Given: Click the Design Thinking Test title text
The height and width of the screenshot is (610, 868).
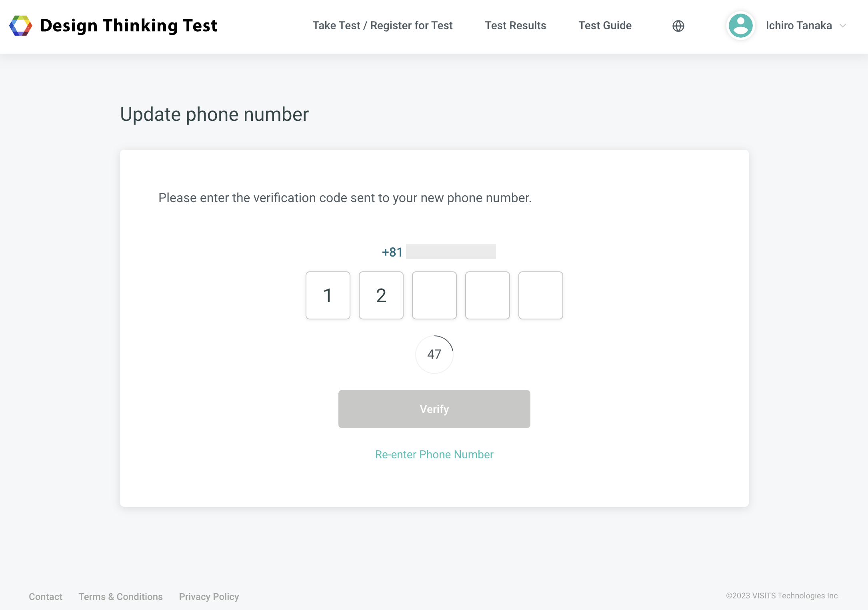Looking at the screenshot, I should (128, 26).
